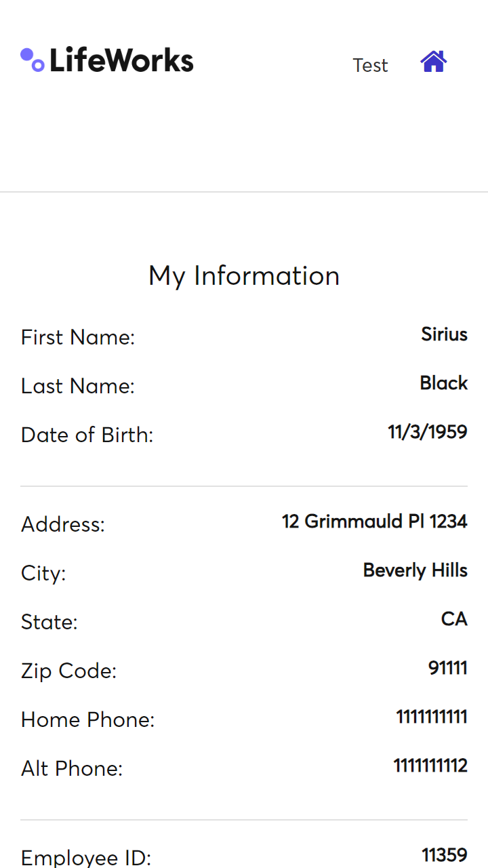Select the city value Beverly Hills
This screenshot has width=488, height=868.
(415, 570)
